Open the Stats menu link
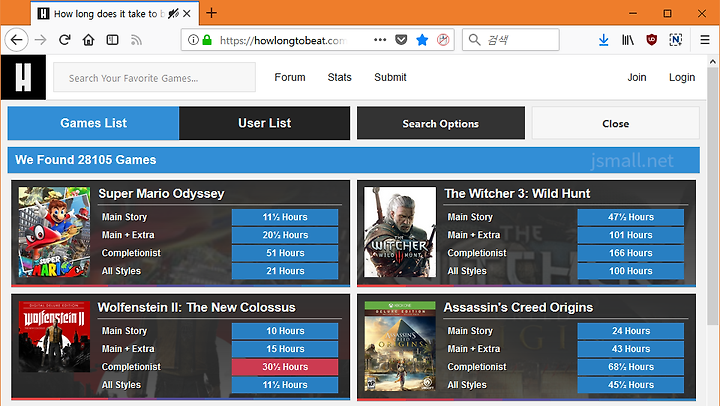Screen dimensions: 720x406 coord(339,77)
